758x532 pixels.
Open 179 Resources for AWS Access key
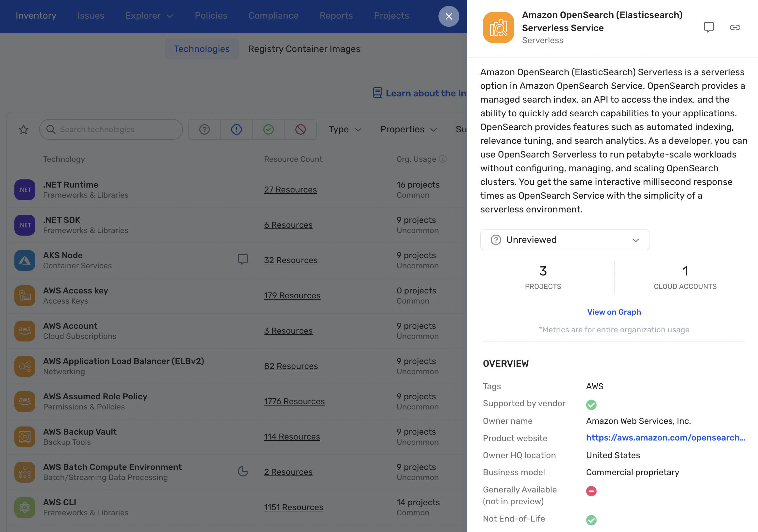coord(292,295)
